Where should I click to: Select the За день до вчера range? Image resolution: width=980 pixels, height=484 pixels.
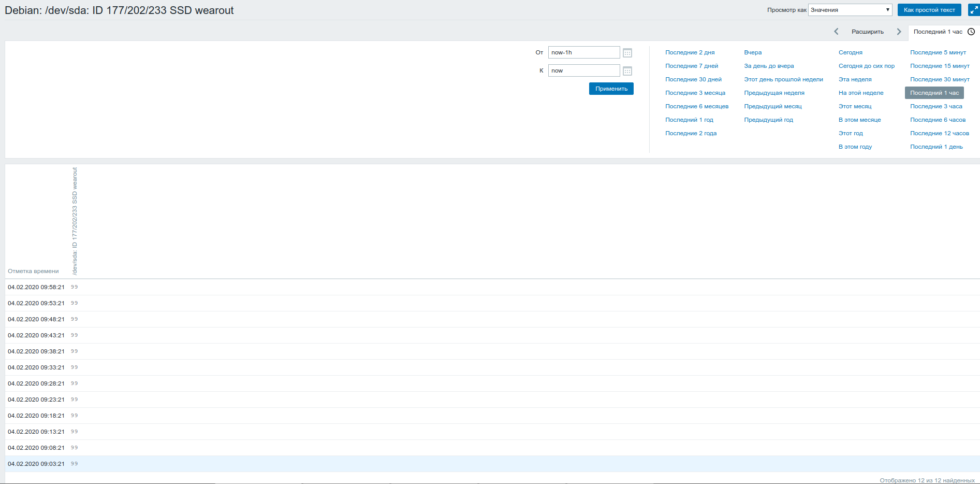pos(769,66)
